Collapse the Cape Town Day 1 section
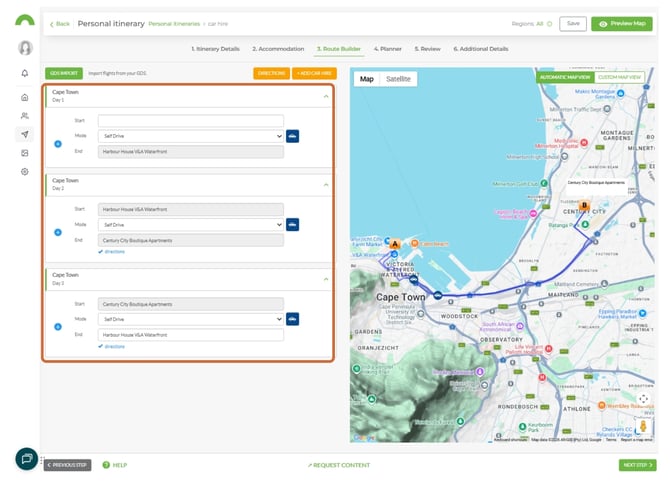 [326, 96]
